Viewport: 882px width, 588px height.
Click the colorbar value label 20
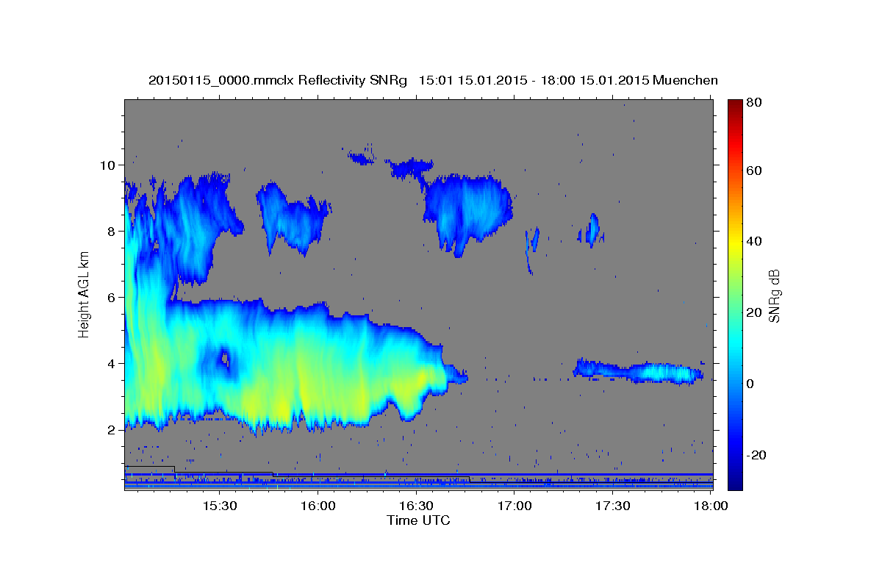point(753,312)
